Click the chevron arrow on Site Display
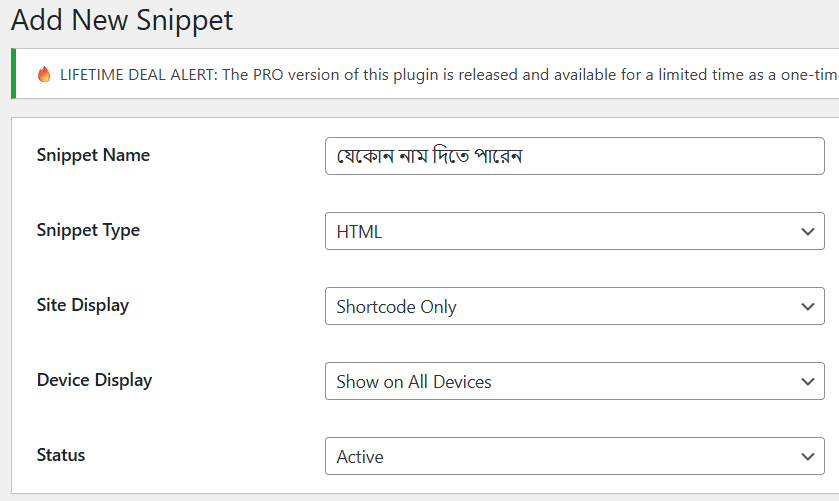Viewport: 839px width, 501px height. (x=808, y=307)
